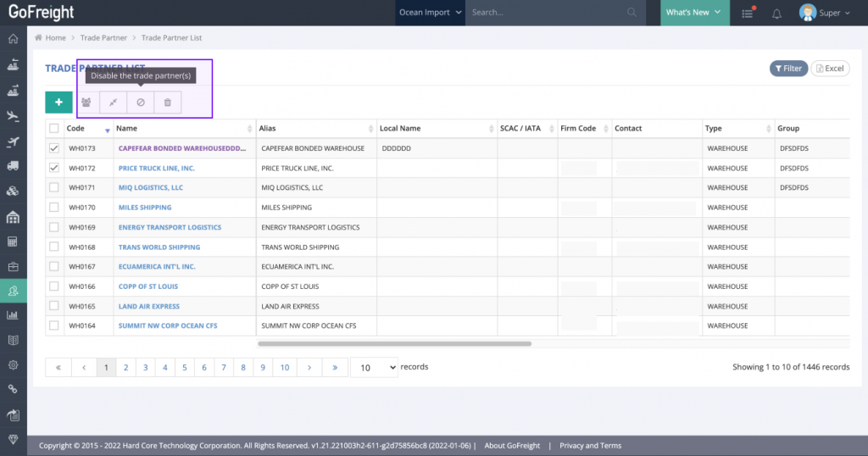The height and width of the screenshot is (456, 868).
Task: Uncheck the WH0173 row checkbox
Action: (54, 148)
